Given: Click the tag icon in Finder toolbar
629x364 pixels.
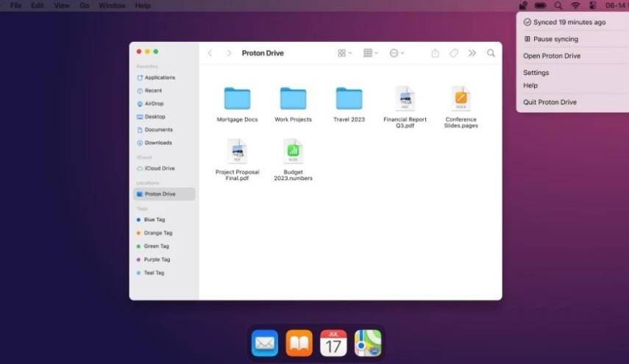Looking at the screenshot, I should click(x=454, y=53).
